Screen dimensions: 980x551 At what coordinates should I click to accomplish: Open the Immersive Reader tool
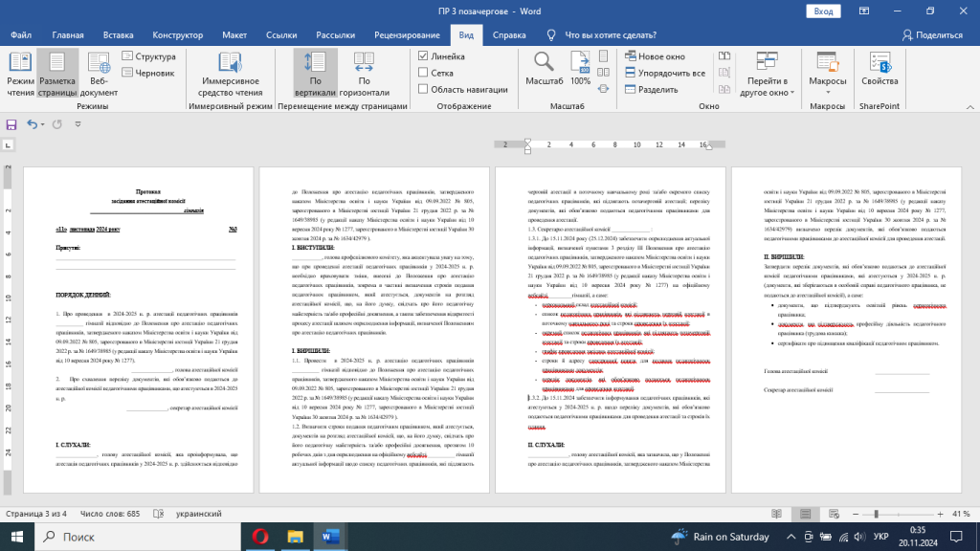click(229, 74)
